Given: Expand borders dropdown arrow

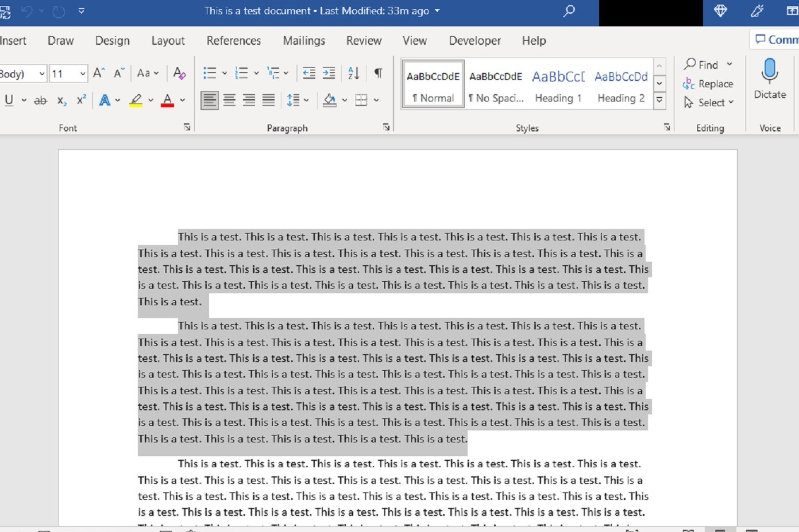Looking at the screenshot, I should (x=376, y=100).
